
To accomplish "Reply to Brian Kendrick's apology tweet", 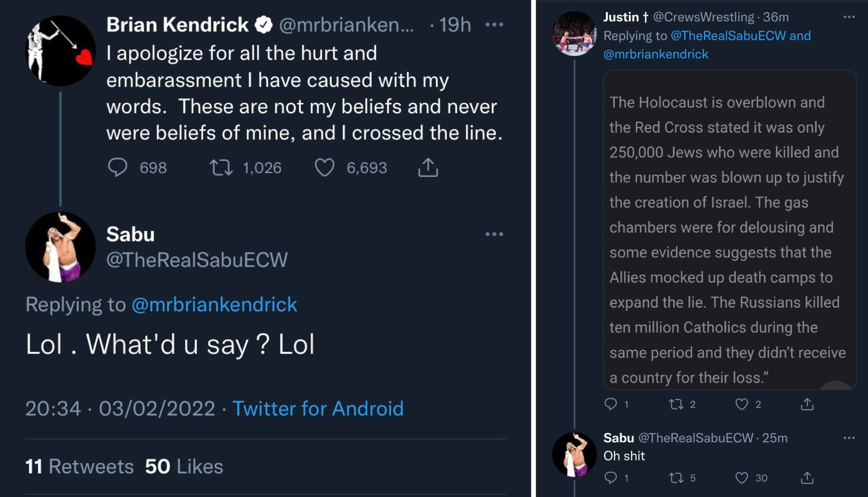I will tap(118, 167).
